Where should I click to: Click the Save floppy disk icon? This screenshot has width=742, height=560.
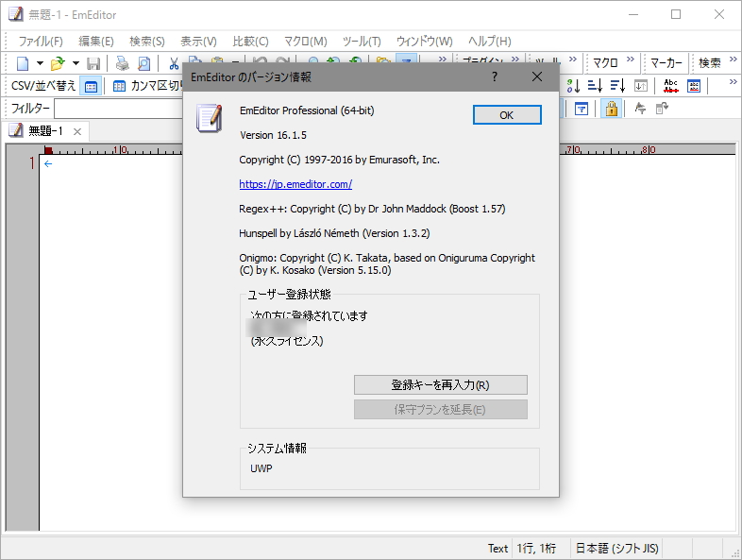pyautogui.click(x=93, y=63)
